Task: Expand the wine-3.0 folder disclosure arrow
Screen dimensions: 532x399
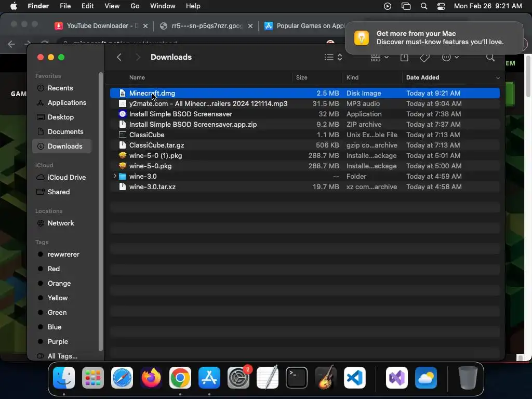Action: pyautogui.click(x=115, y=176)
